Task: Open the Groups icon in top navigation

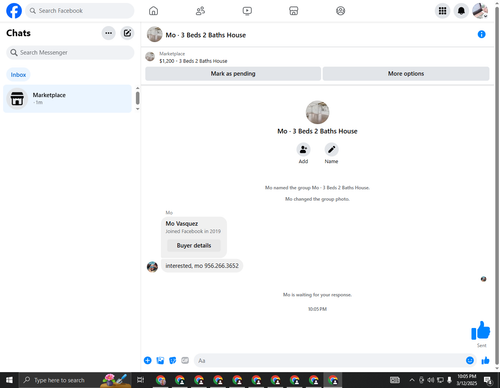Action: (340, 11)
